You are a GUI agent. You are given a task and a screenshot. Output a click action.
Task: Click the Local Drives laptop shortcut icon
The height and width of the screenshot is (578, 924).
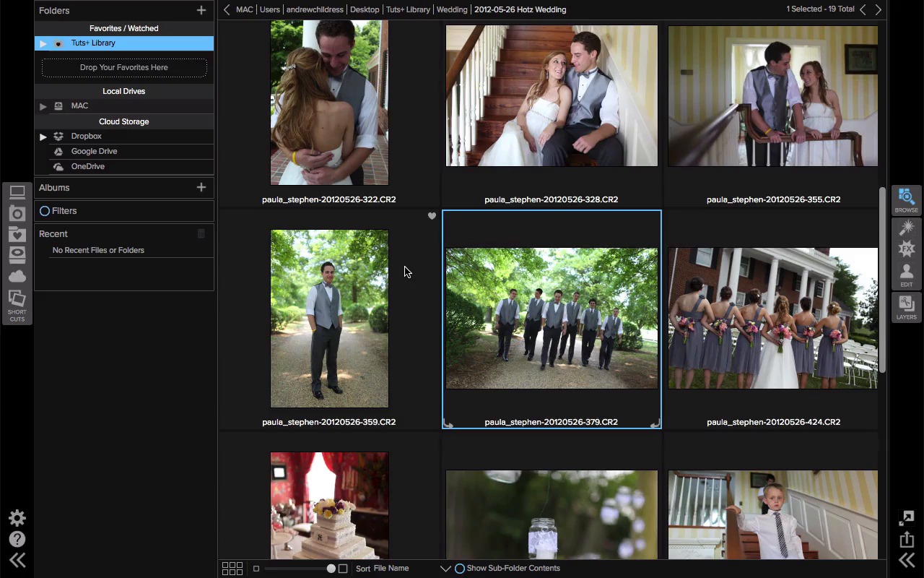17,192
